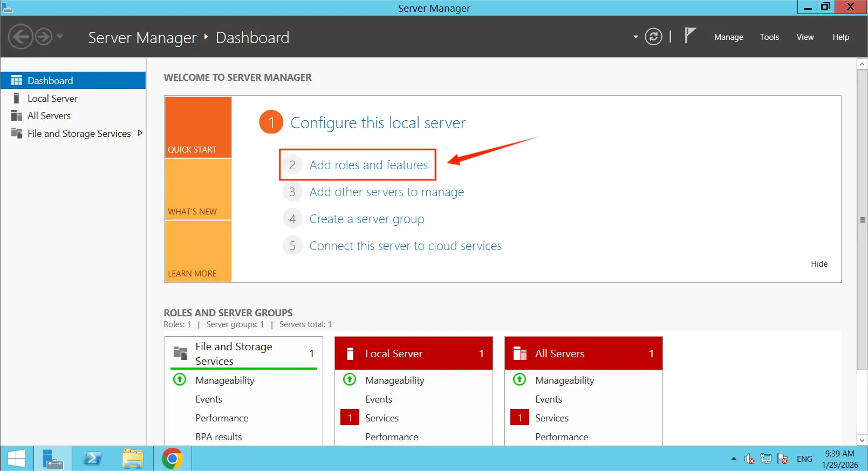
Task: Click the scrollbar up arrow
Action: click(862, 64)
